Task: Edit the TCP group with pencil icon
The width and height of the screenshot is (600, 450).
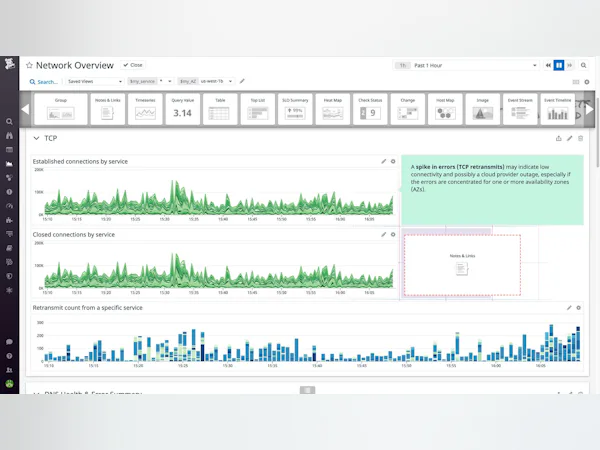Action: [x=570, y=139]
